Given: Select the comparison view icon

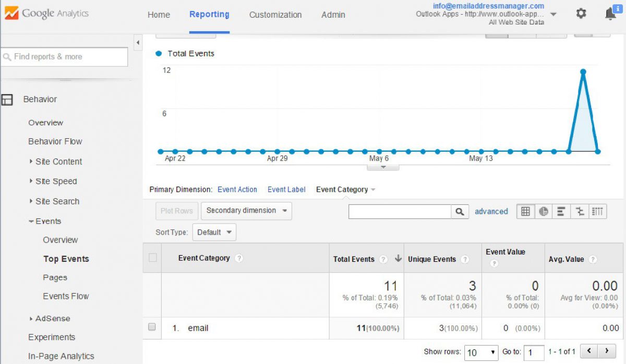Looking at the screenshot, I should pos(580,211).
